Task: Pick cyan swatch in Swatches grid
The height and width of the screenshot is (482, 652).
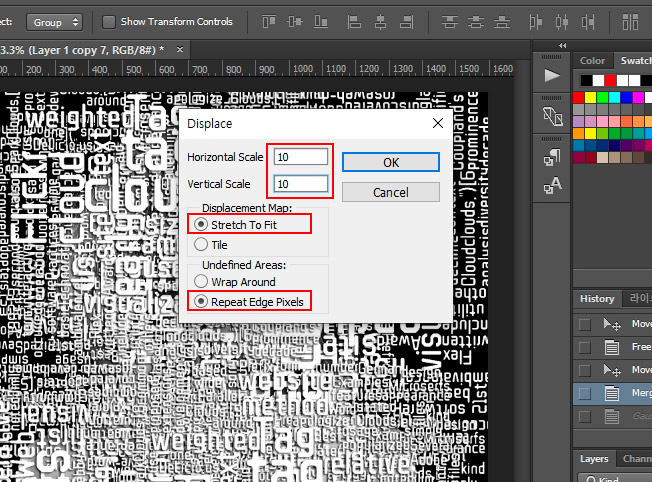Action: [x=614, y=98]
